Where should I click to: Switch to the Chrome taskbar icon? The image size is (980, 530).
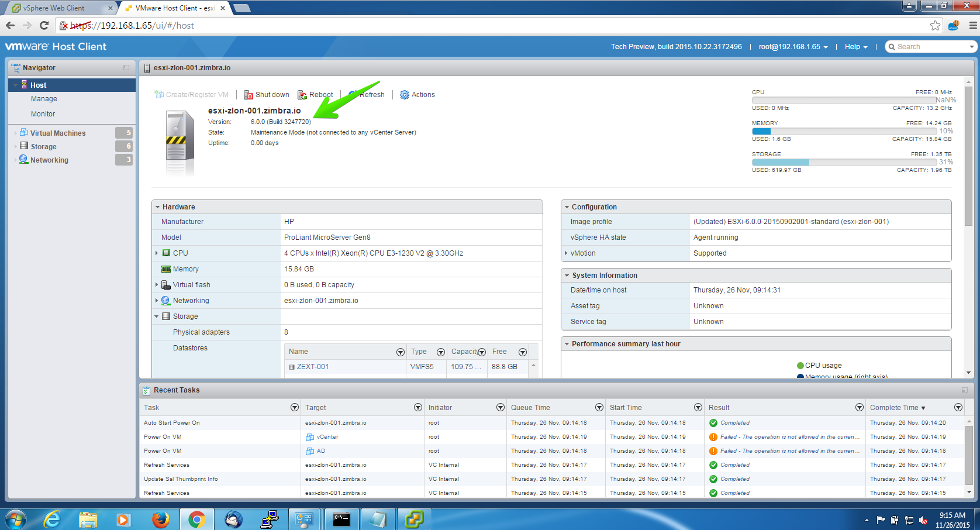click(x=196, y=519)
